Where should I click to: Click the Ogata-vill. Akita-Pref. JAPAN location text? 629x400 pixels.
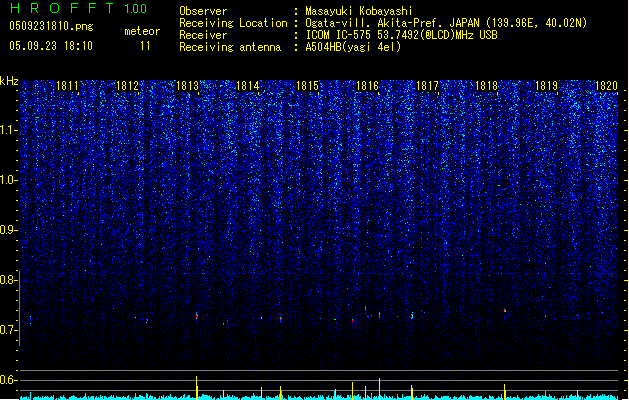(x=446, y=23)
